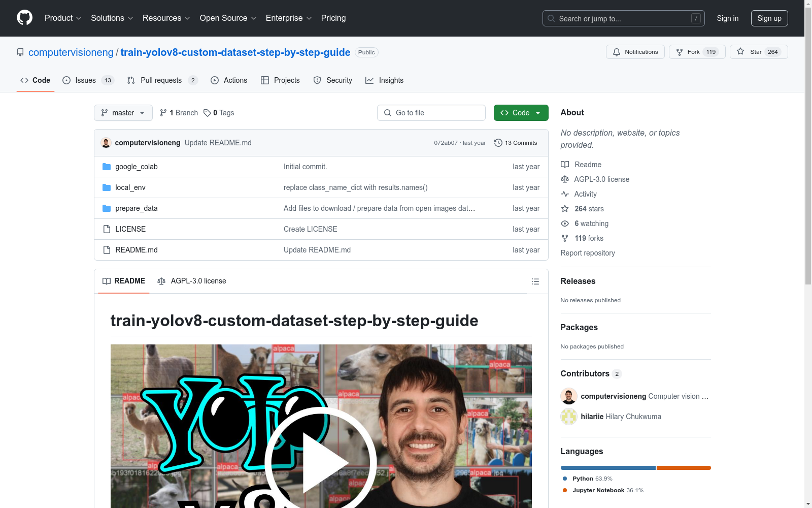Open the google_colab folder
Image resolution: width=812 pixels, height=508 pixels.
pyautogui.click(x=136, y=167)
